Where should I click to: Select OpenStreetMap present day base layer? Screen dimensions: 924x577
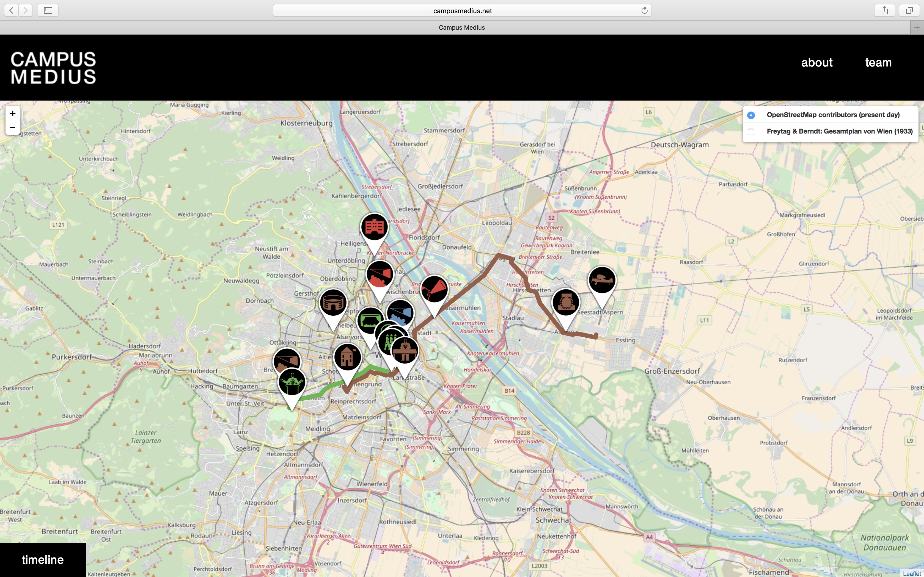click(751, 115)
